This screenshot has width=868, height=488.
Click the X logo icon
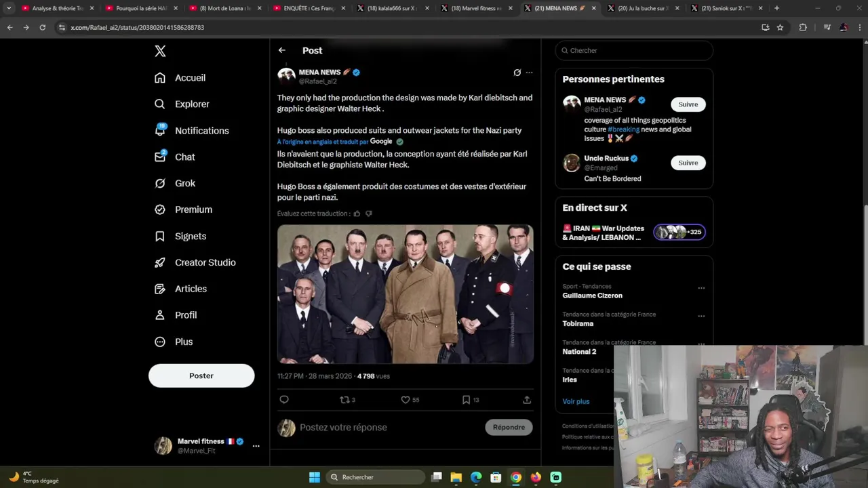[x=160, y=51]
